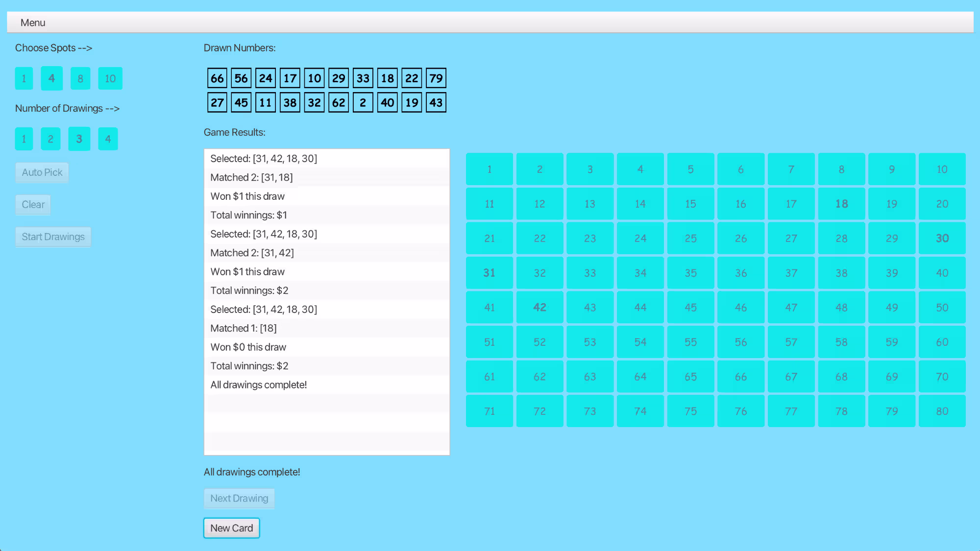Select grid number 80
Screen dimensions: 980x551
942,411
